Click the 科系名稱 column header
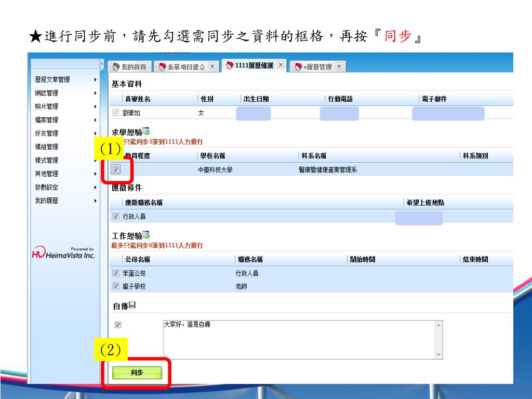The height and width of the screenshot is (399, 532). [x=314, y=156]
